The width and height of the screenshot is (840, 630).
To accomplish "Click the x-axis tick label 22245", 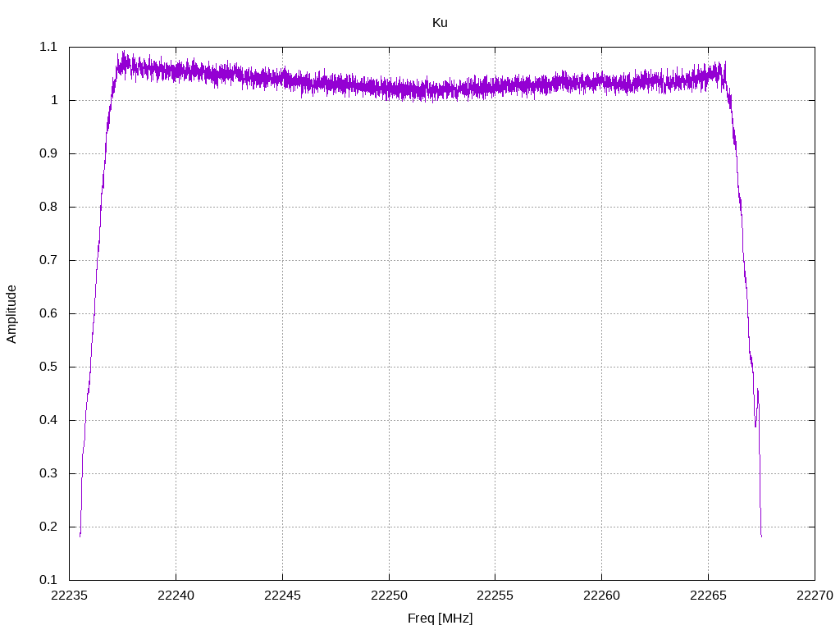I will pyautogui.click(x=282, y=596).
